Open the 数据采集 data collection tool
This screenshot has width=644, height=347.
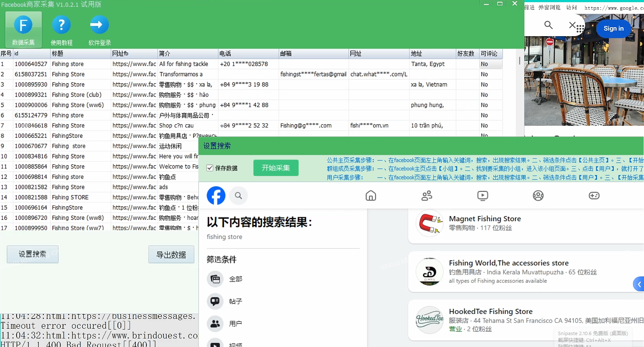point(23,29)
